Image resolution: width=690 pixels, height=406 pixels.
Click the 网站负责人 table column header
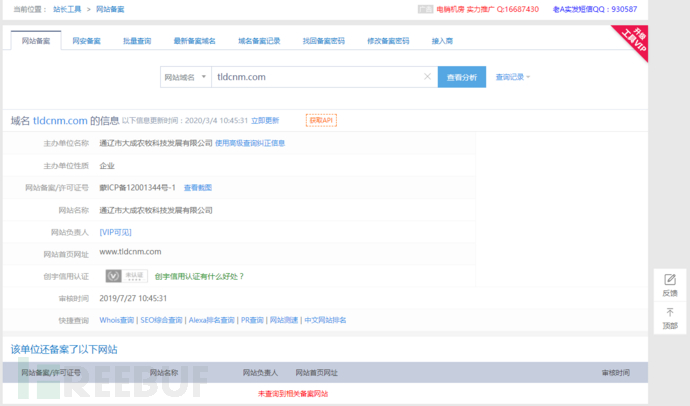260,373
